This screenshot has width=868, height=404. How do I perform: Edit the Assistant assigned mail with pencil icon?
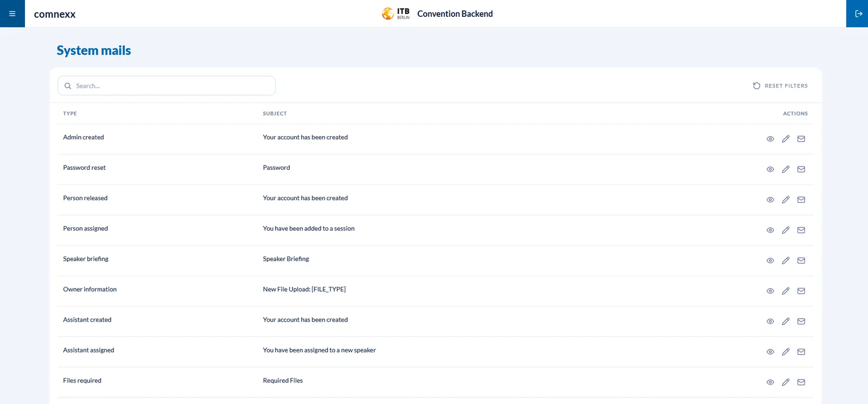(x=786, y=351)
